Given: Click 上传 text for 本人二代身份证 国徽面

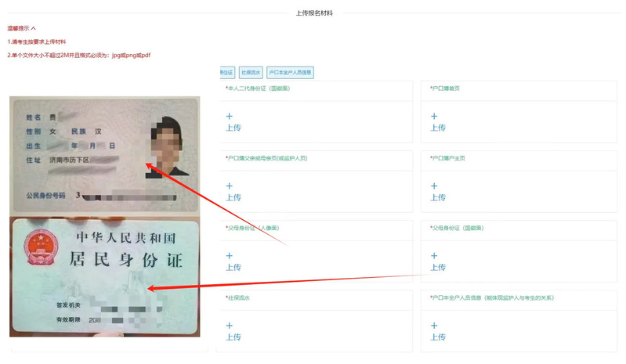Looking at the screenshot, I should click(x=233, y=128).
